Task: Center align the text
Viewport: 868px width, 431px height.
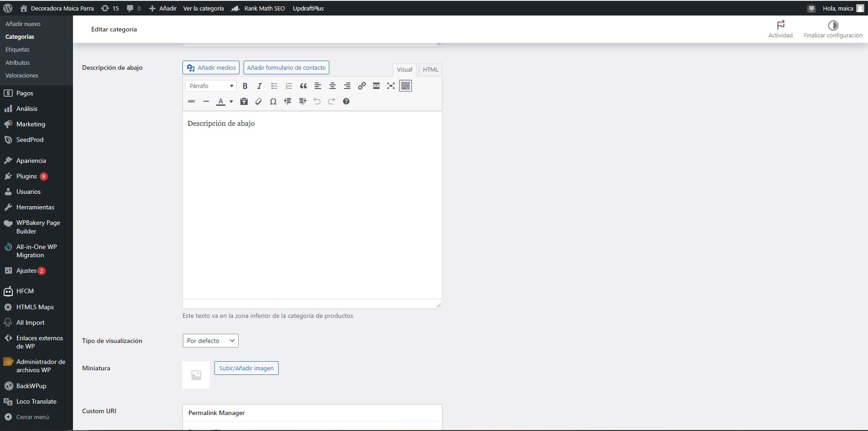Action: coord(333,86)
